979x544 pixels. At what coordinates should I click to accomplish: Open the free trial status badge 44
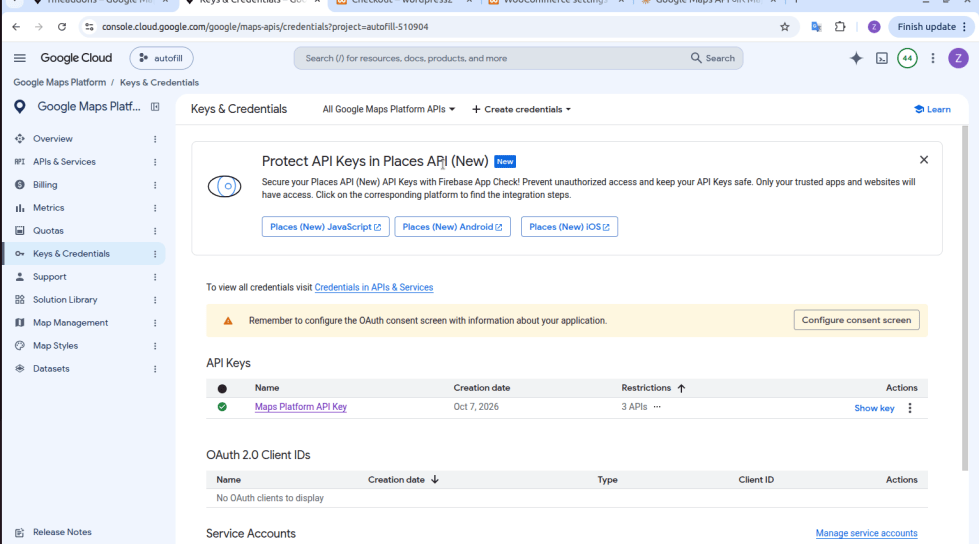907,58
